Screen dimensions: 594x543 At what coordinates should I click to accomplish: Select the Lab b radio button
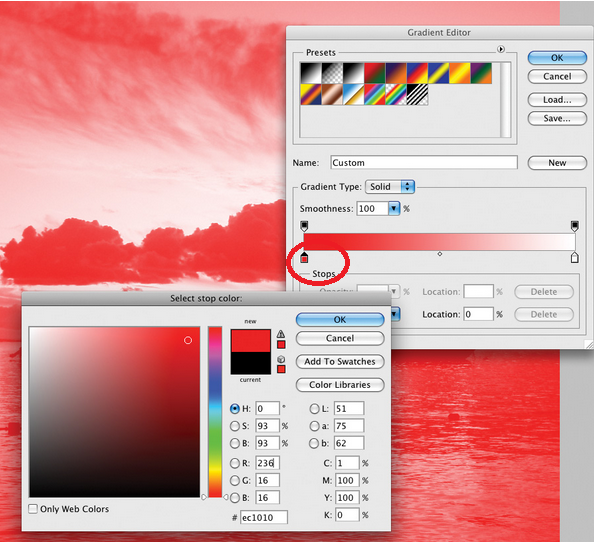[x=314, y=443]
